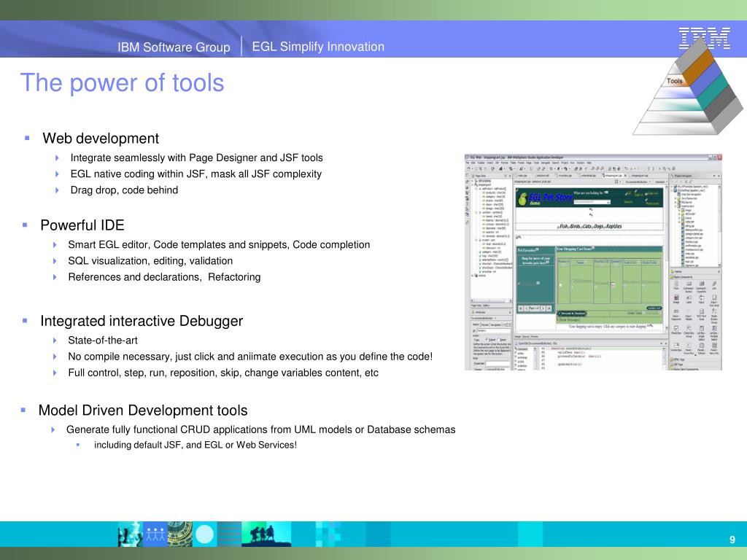This screenshot has width=747, height=560.
Task: Click the "EGL Simplify Innovation" header text
Action: (318, 47)
